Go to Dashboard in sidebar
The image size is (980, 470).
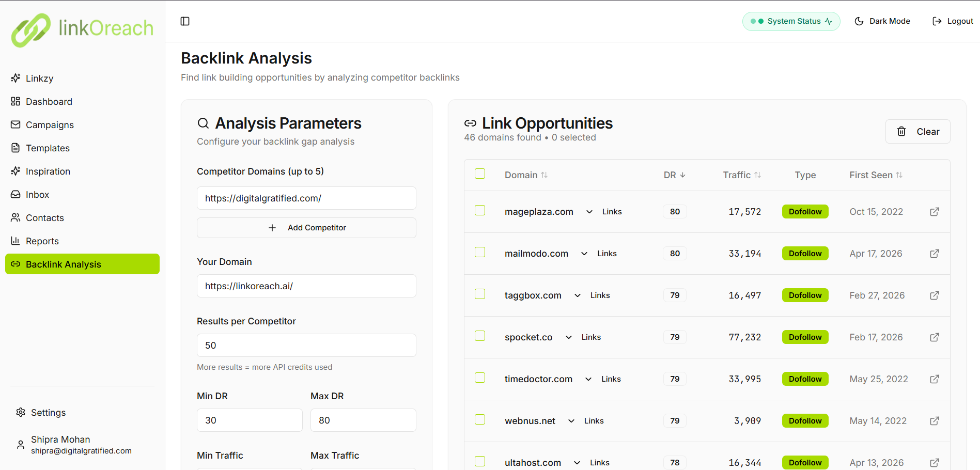82,102
